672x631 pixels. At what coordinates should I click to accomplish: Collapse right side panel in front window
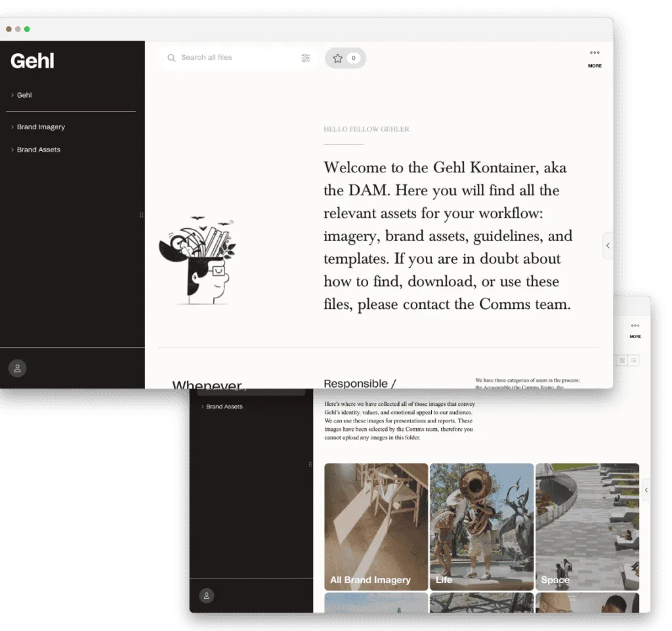[608, 245]
